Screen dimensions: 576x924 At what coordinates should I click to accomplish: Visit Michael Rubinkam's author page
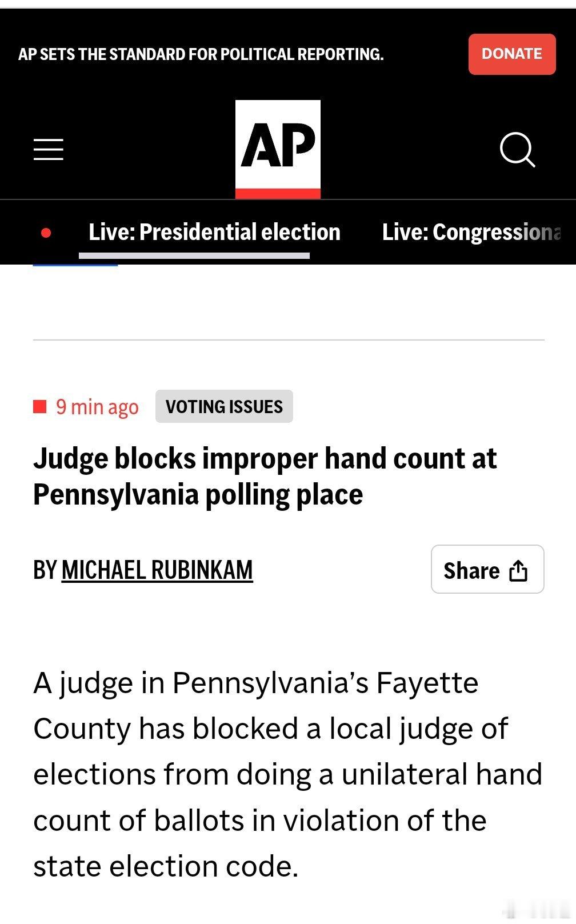coord(157,570)
